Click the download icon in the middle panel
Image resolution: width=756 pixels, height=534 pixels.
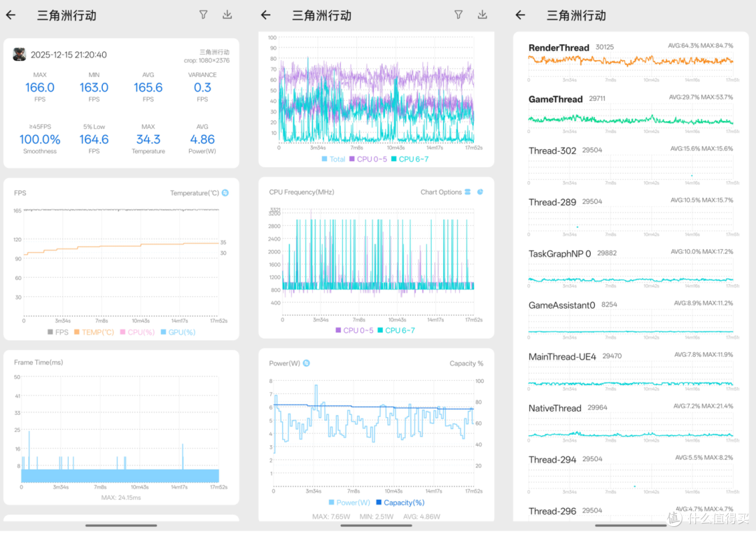pos(482,15)
